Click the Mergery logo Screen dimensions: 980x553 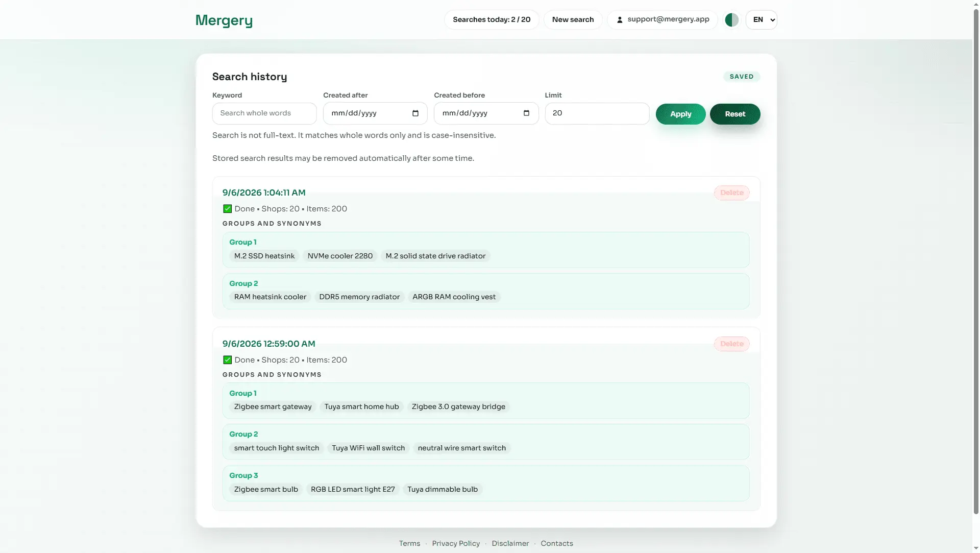coord(224,20)
